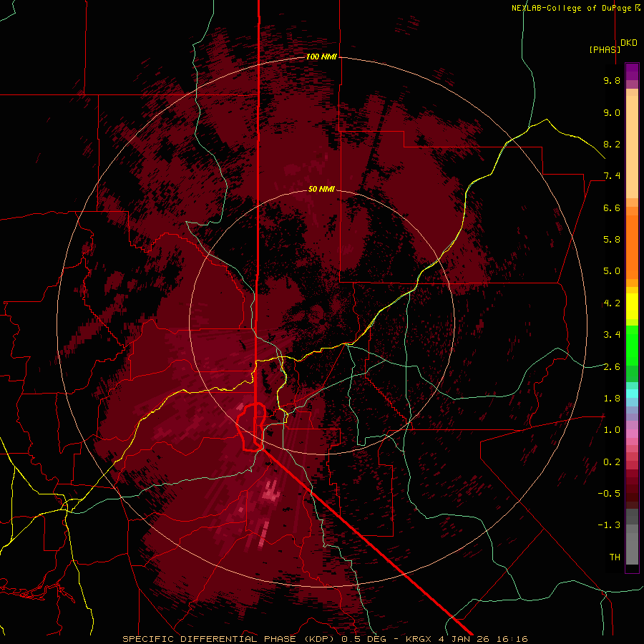Pick the purple band atop color bar
644x644 pixels.
tap(632, 72)
